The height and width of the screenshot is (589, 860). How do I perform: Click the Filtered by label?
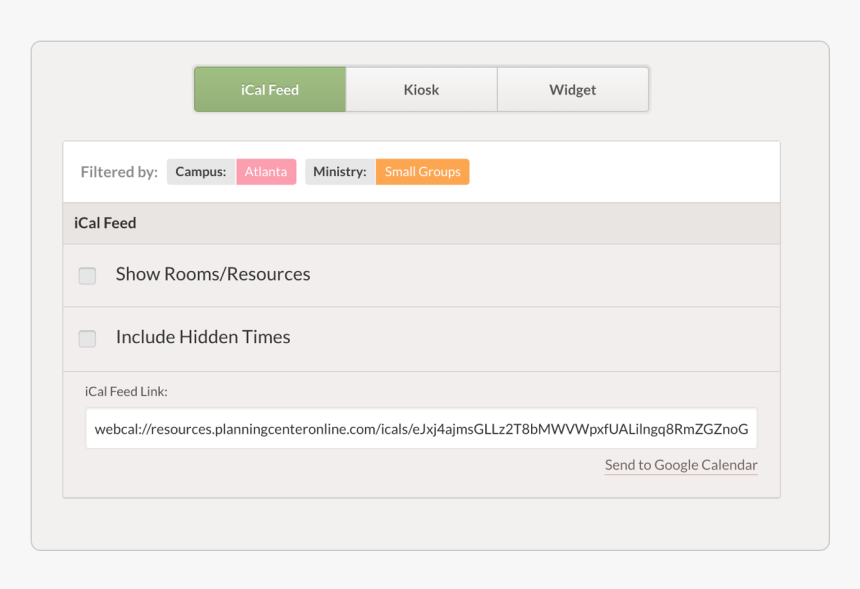pyautogui.click(x=119, y=172)
